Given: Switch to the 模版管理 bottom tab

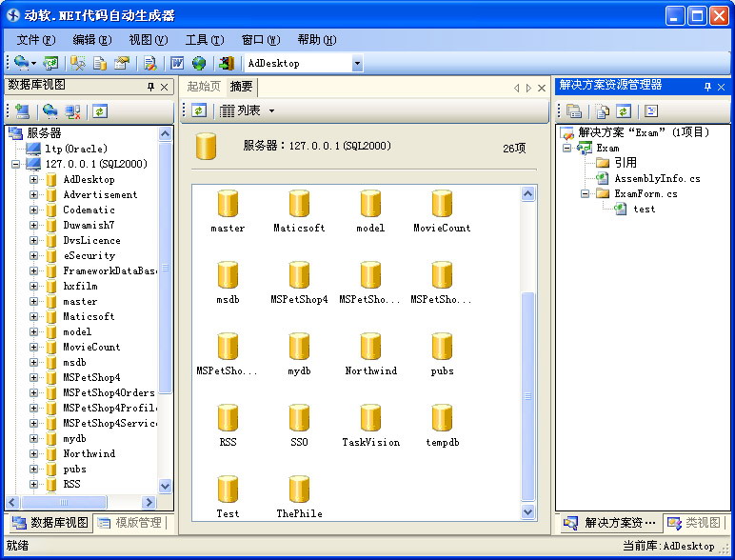Looking at the screenshot, I should [x=130, y=523].
